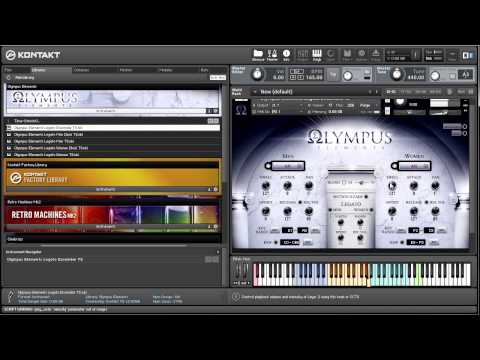Expand the Olympus Elements Instruments list

[x=106, y=111]
